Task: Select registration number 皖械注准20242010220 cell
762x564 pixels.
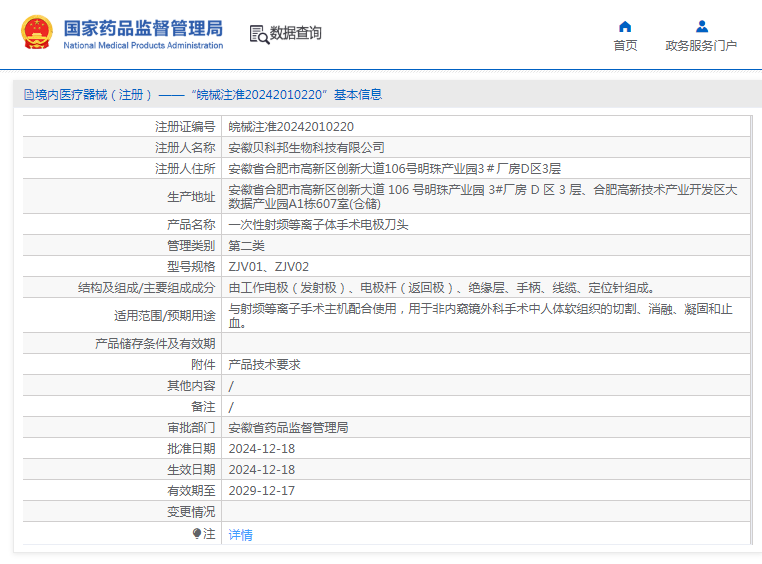Action: tap(291, 127)
